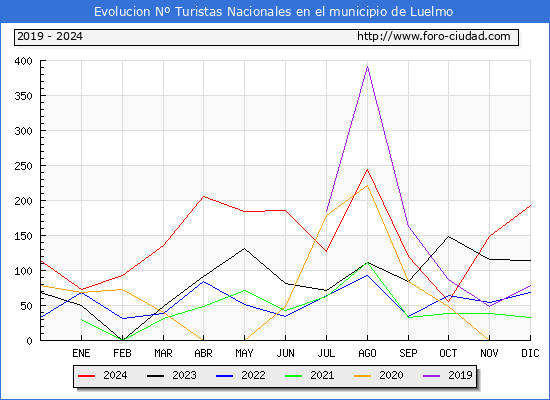Click the DIC month axis label
Image resolution: width=550 pixels, height=400 pixels.
click(530, 353)
